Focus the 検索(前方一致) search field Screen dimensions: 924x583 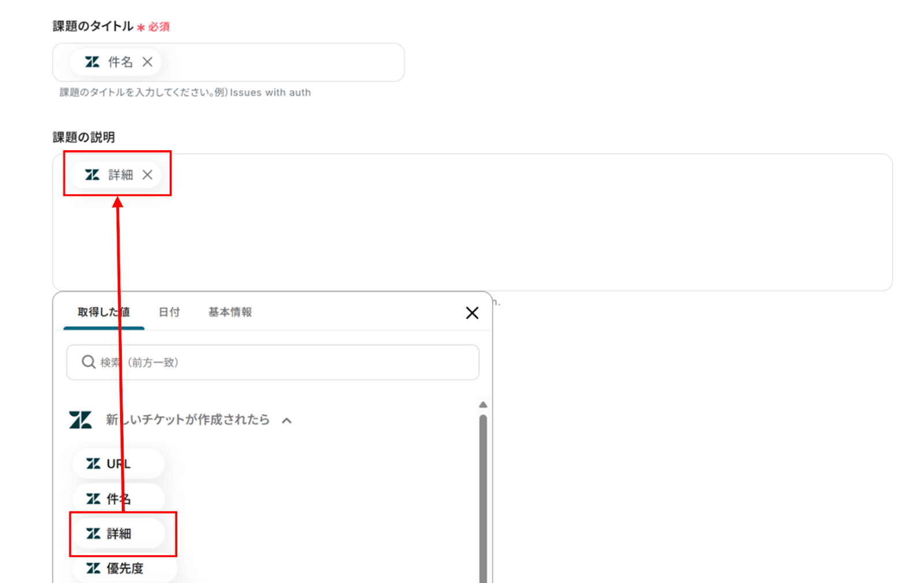point(273,362)
